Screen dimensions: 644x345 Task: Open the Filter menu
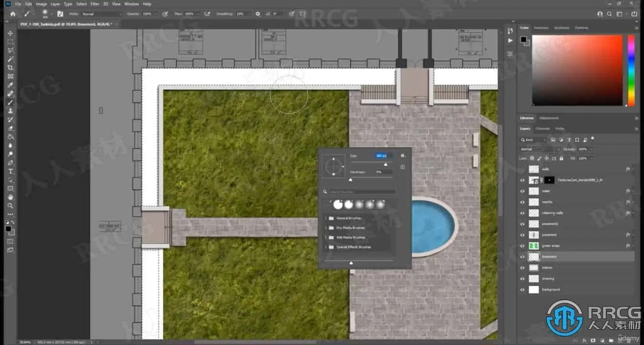click(95, 4)
